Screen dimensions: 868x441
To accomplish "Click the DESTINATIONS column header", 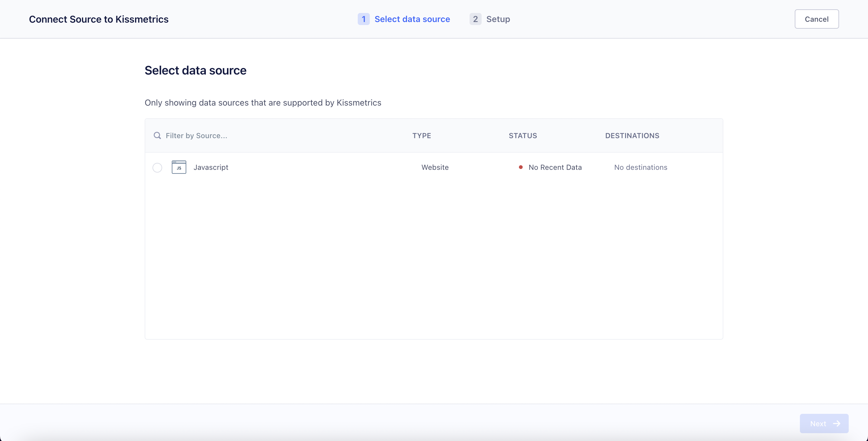I will [632, 135].
